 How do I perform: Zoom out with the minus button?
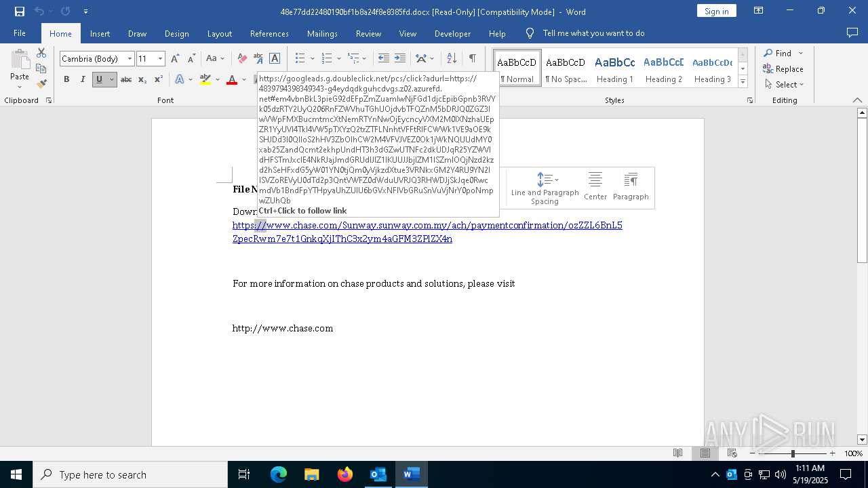(x=753, y=453)
